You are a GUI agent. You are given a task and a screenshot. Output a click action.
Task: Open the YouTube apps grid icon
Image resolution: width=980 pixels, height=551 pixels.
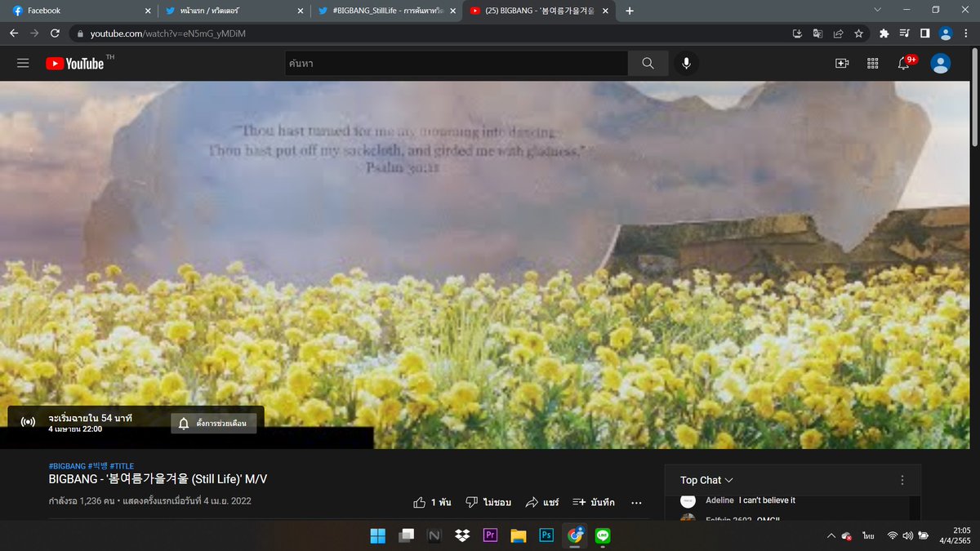[872, 63]
